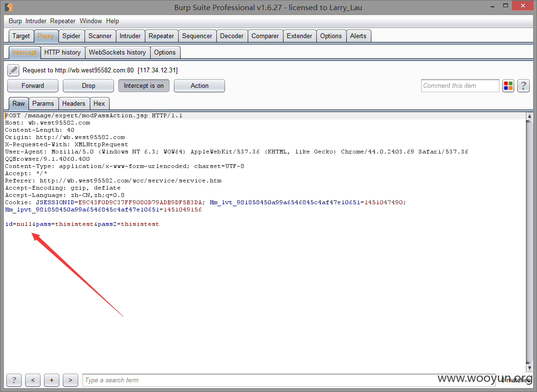
Task: Select the Intercept sub-tab
Action: 24,53
